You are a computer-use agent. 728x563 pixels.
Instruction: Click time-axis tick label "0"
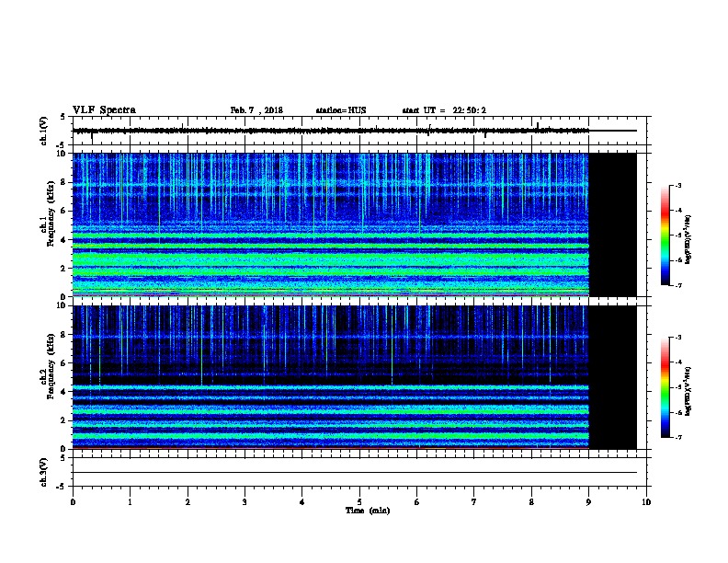point(73,502)
